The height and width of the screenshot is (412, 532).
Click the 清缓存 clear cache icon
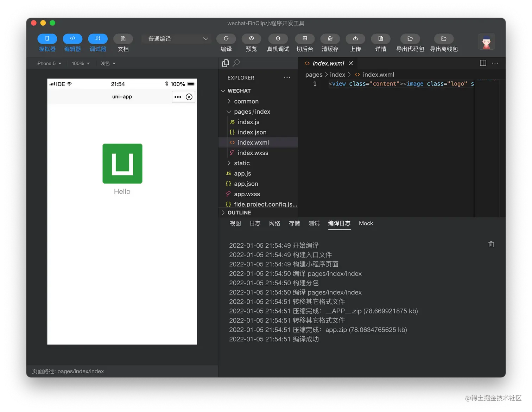330,38
